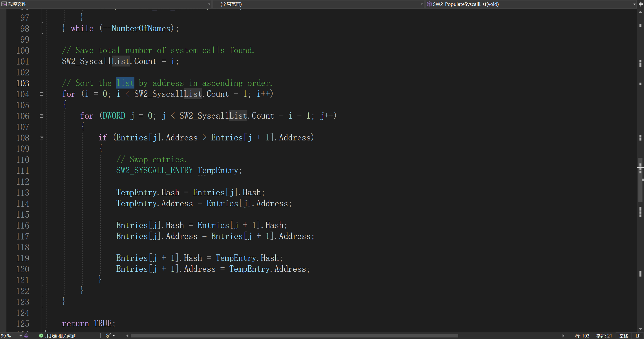Click the split editor window icon
Screen dimensions: 644x339
point(640,4)
